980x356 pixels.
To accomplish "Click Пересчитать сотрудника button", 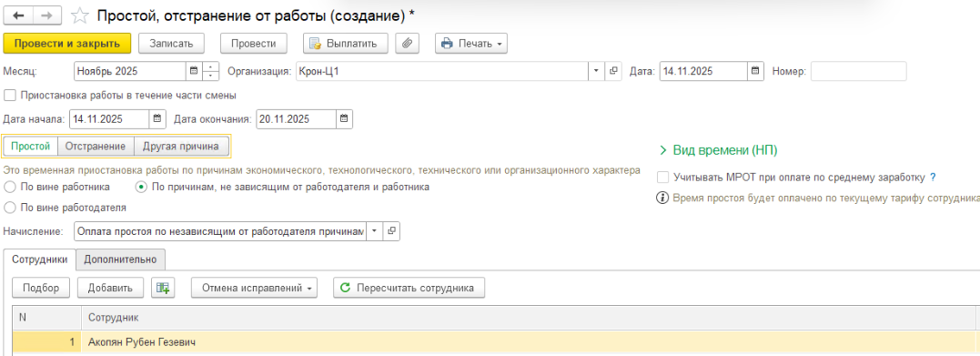I will pyautogui.click(x=409, y=288).
